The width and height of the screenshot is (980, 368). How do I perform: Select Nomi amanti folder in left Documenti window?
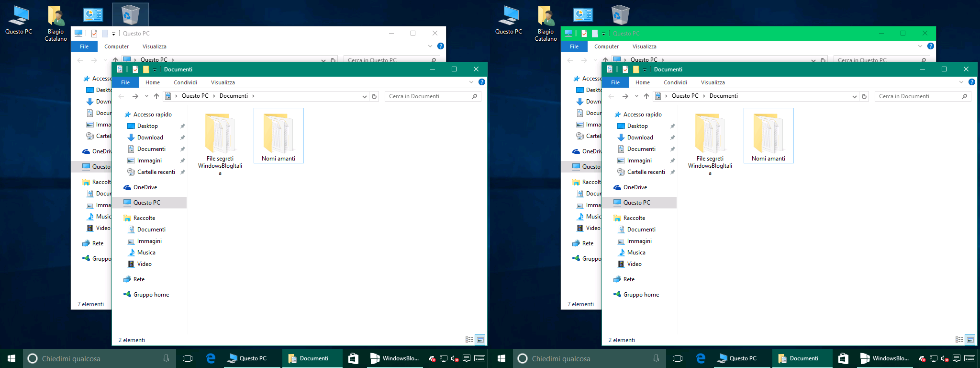point(278,136)
